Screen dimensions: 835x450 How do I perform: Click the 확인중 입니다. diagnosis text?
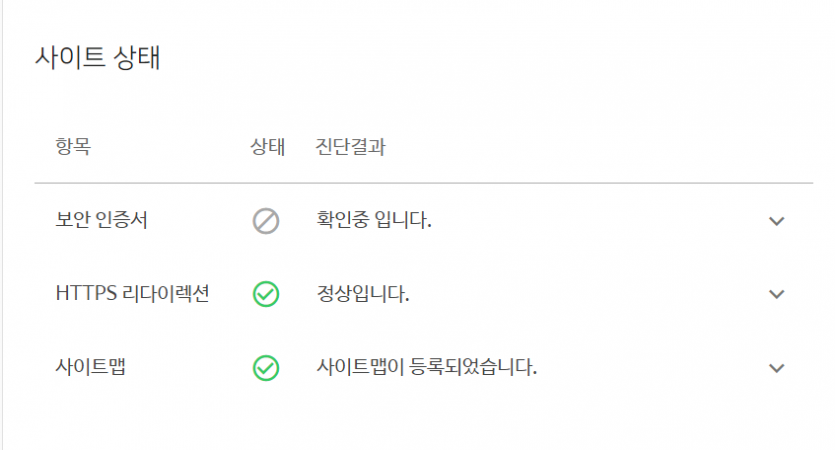click(374, 220)
